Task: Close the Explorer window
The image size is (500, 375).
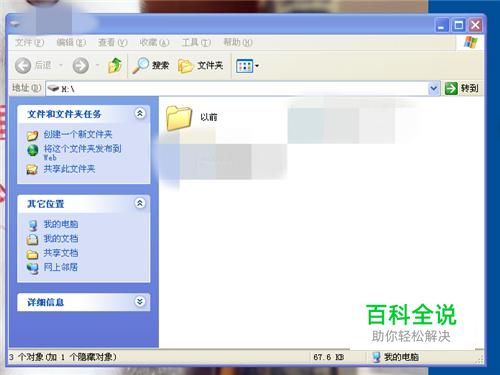Action: (x=476, y=25)
